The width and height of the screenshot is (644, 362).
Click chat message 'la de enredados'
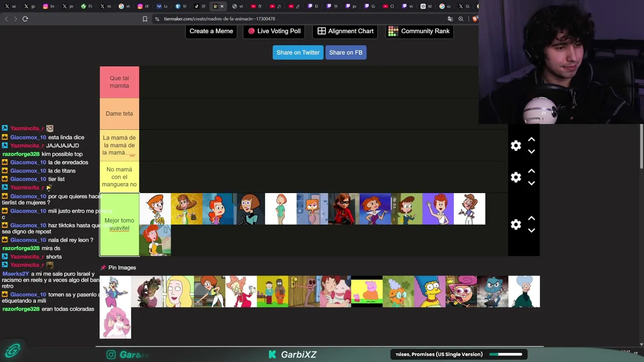pyautogui.click(x=68, y=162)
